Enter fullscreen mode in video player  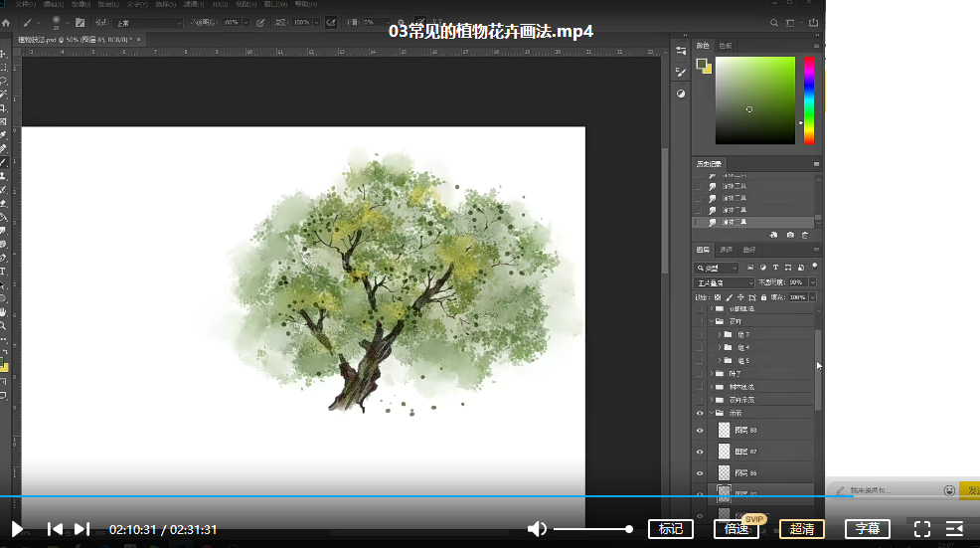[921, 529]
